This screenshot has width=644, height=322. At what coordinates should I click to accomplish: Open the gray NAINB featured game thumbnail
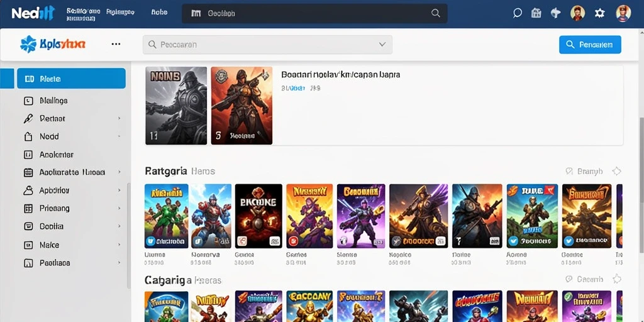176,106
